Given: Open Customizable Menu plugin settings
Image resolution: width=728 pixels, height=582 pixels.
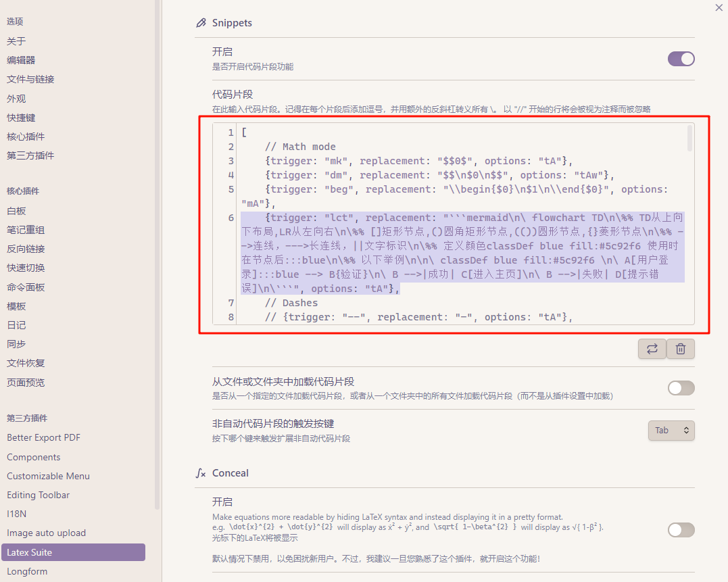Looking at the screenshot, I should click(48, 476).
